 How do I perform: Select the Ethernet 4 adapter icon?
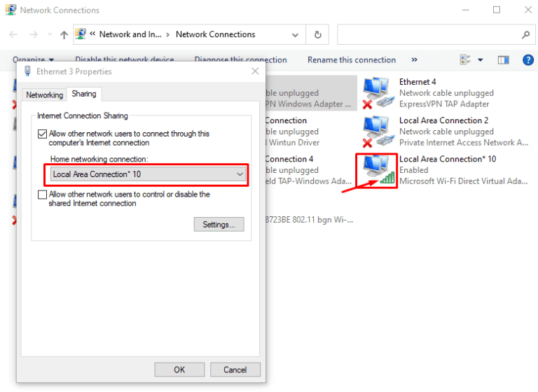tap(377, 92)
